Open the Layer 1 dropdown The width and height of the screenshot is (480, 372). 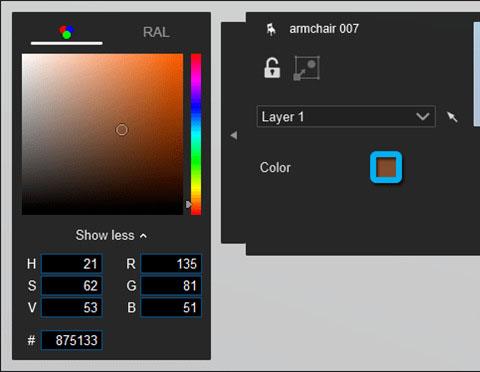point(346,117)
